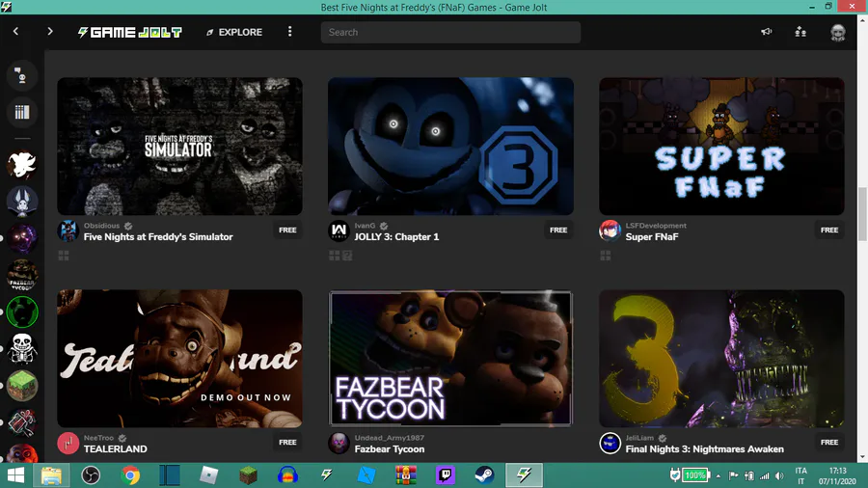Open the white wolf community in sidebar
The image size is (868, 488).
[x=22, y=164]
